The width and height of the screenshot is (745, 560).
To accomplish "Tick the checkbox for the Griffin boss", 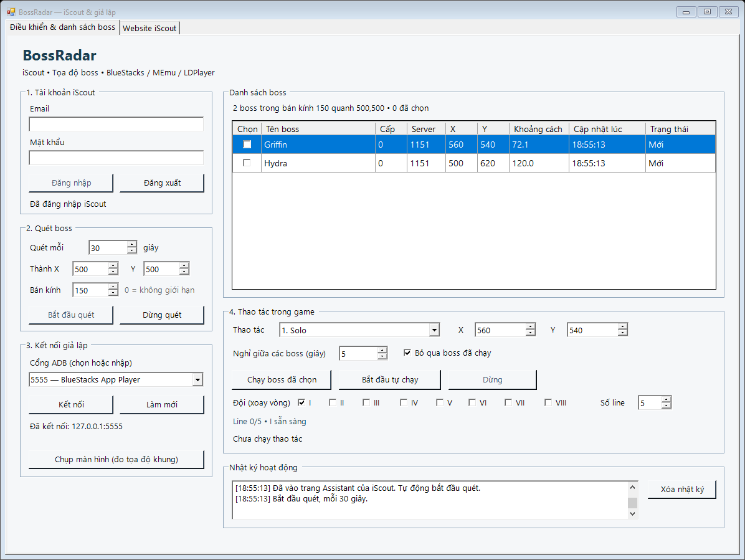I will 247,145.
